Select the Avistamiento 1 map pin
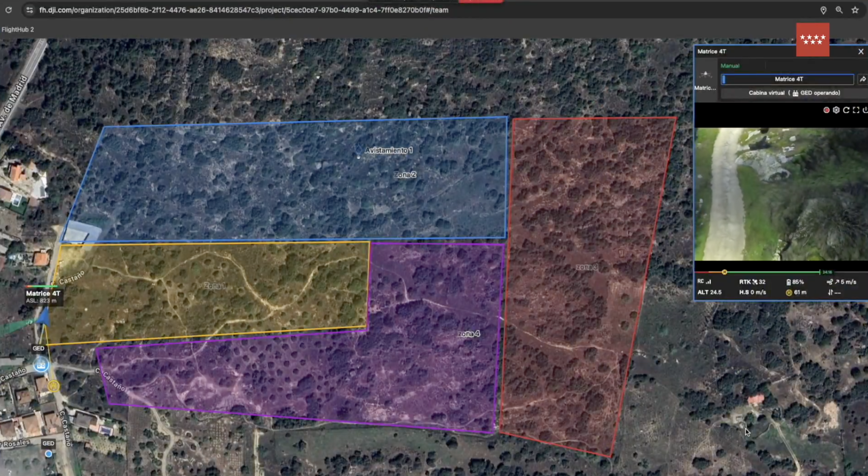 [359, 149]
